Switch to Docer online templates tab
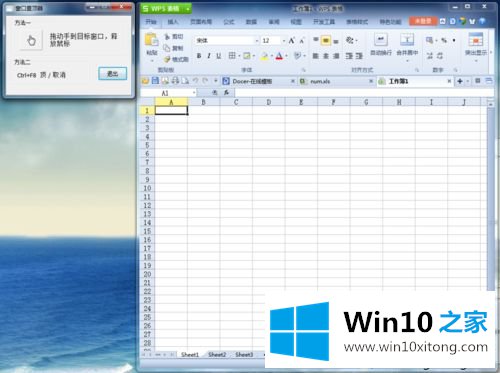The height and width of the screenshot is (373, 500). tap(259, 81)
